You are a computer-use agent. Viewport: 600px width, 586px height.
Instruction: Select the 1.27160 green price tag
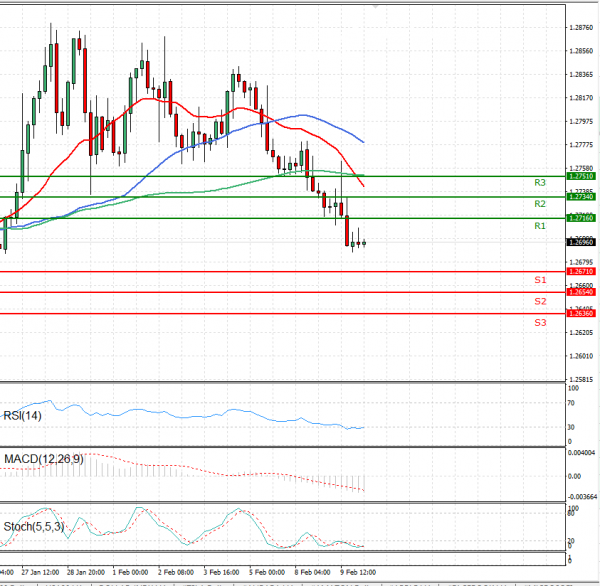coord(581,218)
